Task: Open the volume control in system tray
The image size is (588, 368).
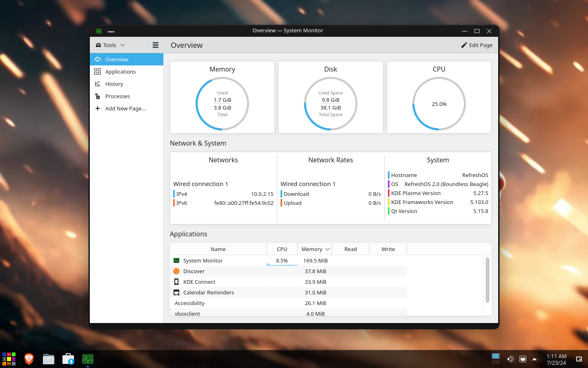Action: [510, 359]
